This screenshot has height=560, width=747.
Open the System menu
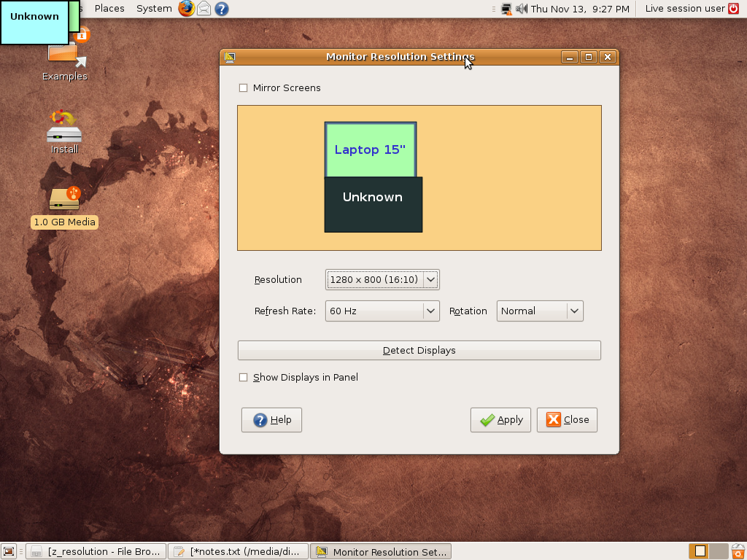[154, 9]
